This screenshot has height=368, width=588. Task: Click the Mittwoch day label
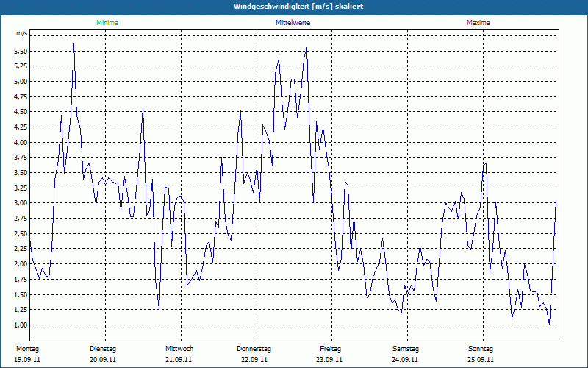pyautogui.click(x=179, y=349)
